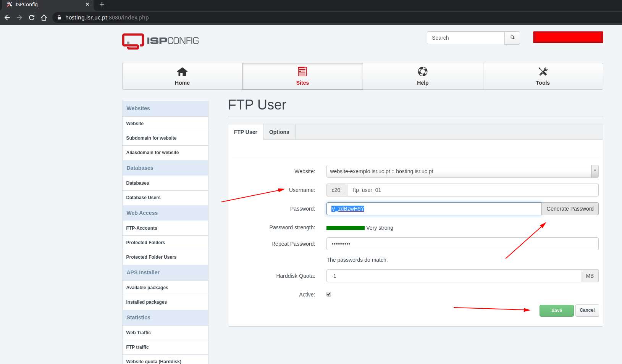Open Database Users entry
Image resolution: width=622 pixels, height=364 pixels.
click(165, 198)
